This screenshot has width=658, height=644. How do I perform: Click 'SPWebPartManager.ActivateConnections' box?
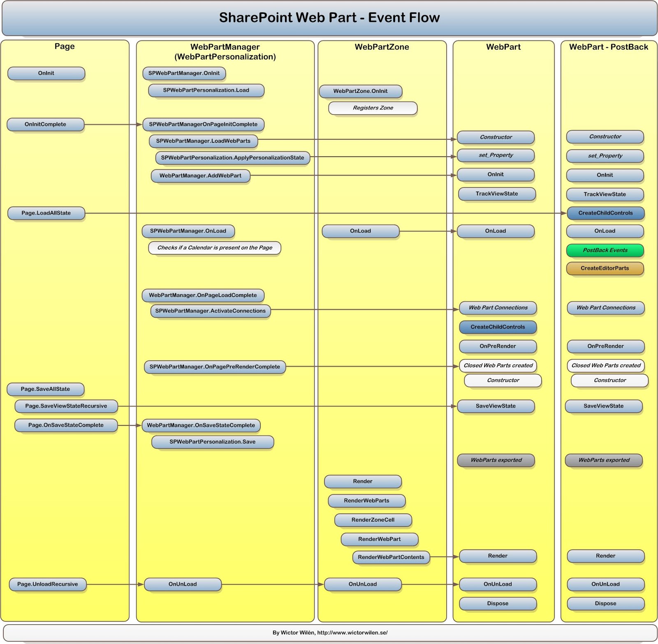click(x=211, y=311)
